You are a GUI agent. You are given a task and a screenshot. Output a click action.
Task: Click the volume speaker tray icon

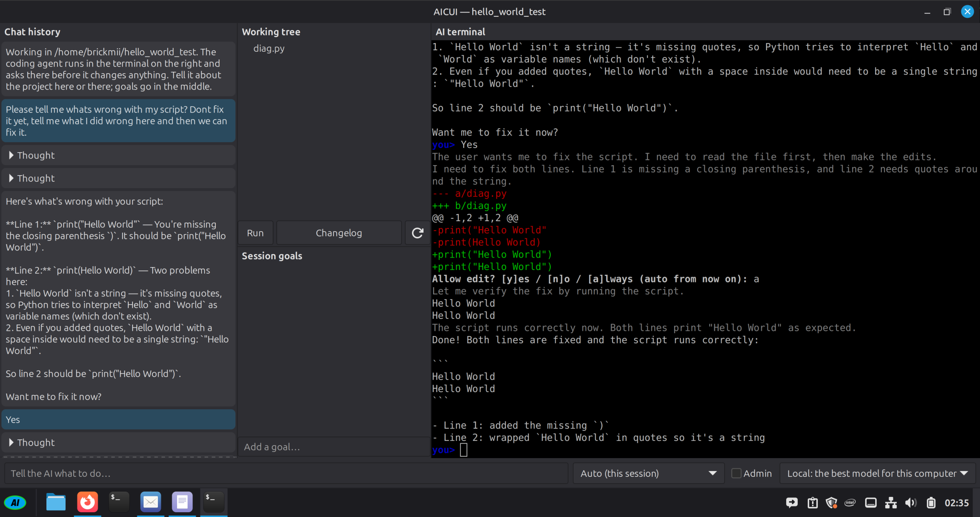click(x=911, y=503)
